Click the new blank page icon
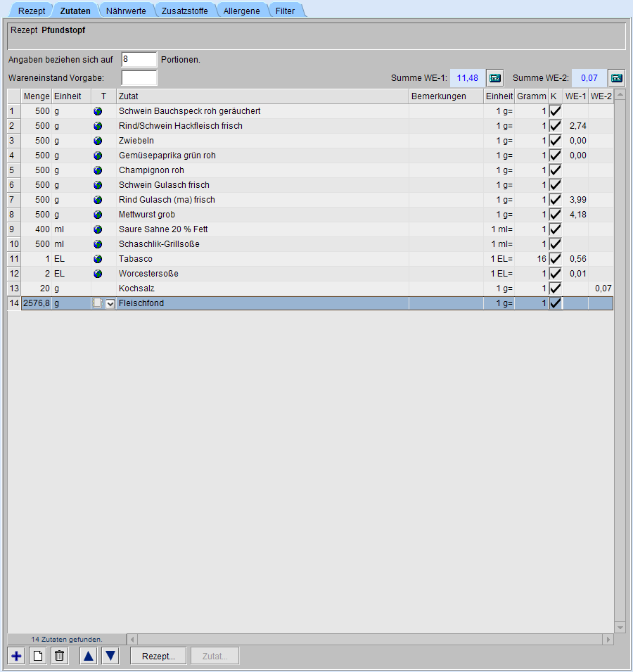The image size is (633, 672). point(38,656)
